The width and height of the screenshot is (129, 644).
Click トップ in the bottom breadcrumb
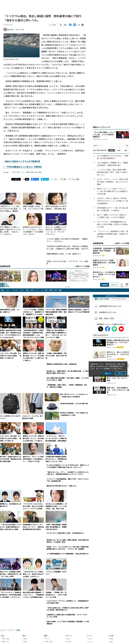[x=2, y=630]
